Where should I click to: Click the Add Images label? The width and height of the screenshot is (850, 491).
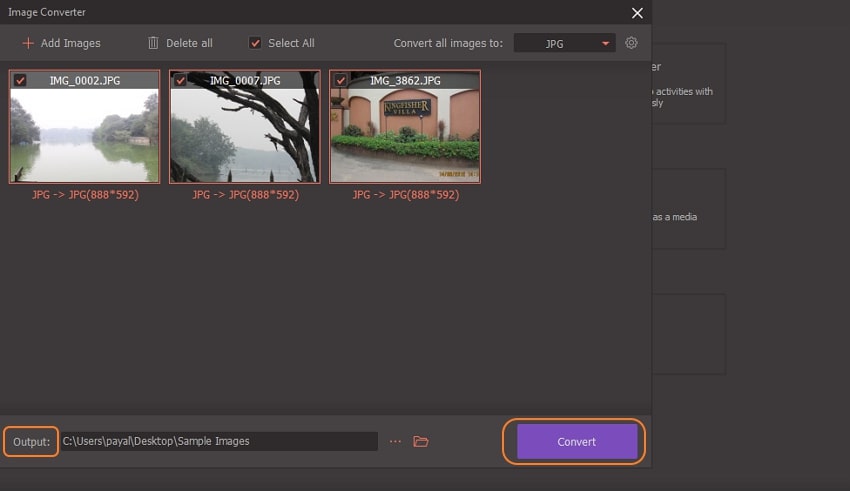tap(70, 43)
